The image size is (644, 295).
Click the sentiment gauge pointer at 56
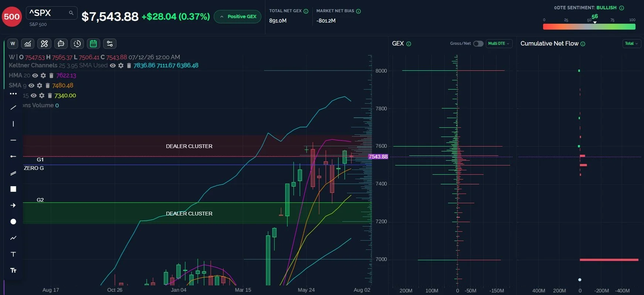coord(595,23)
